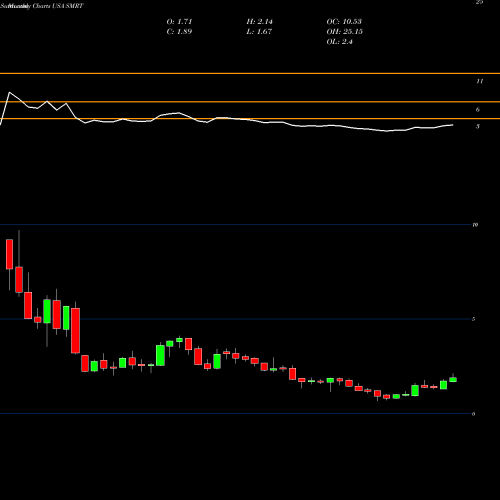
Task: Select the 'OL: 2.4' reading
Action: 339,42
